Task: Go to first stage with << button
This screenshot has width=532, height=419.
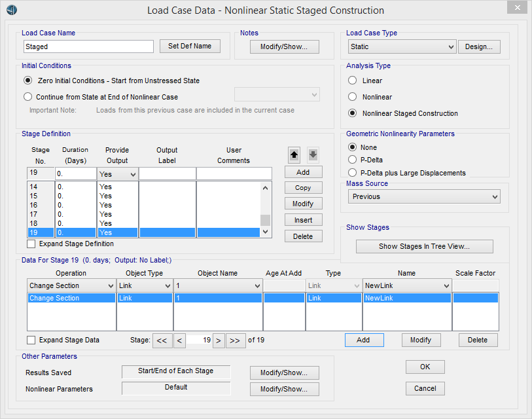Action: pos(161,340)
